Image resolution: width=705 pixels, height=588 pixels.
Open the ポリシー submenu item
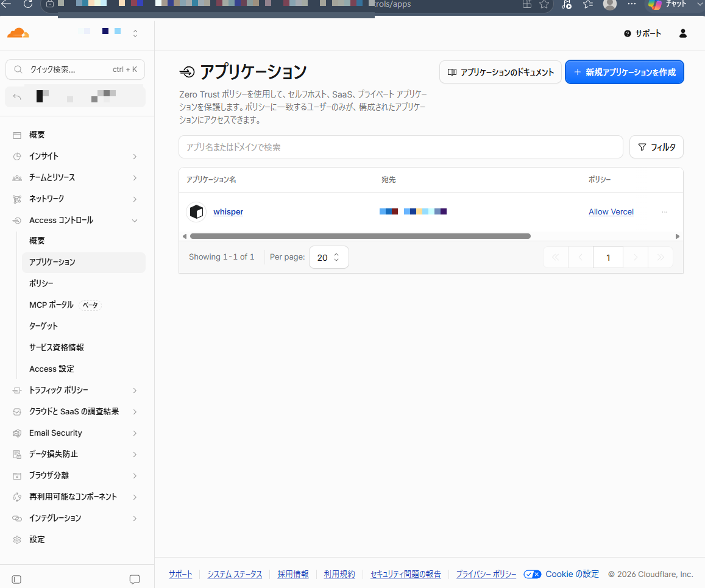pyautogui.click(x=41, y=284)
